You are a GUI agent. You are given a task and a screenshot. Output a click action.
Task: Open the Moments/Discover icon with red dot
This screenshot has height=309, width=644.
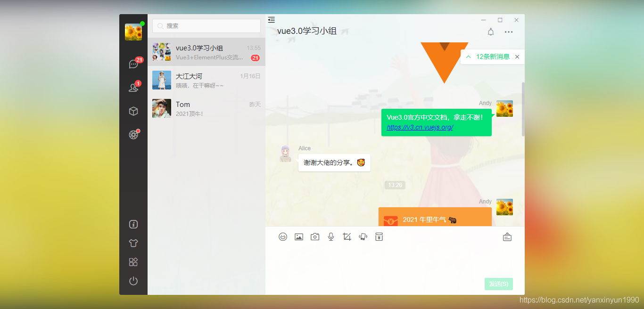tap(133, 134)
